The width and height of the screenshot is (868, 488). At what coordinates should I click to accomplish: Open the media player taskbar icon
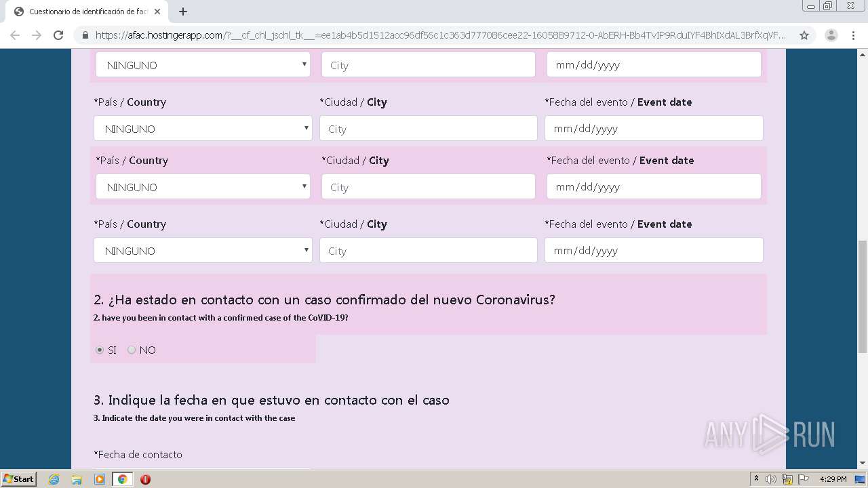point(100,479)
